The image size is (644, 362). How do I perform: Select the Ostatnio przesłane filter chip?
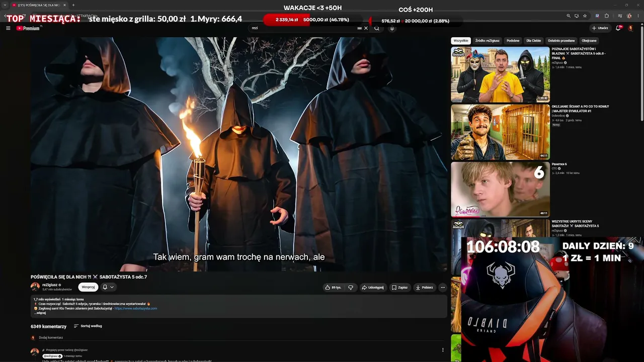pyautogui.click(x=561, y=41)
